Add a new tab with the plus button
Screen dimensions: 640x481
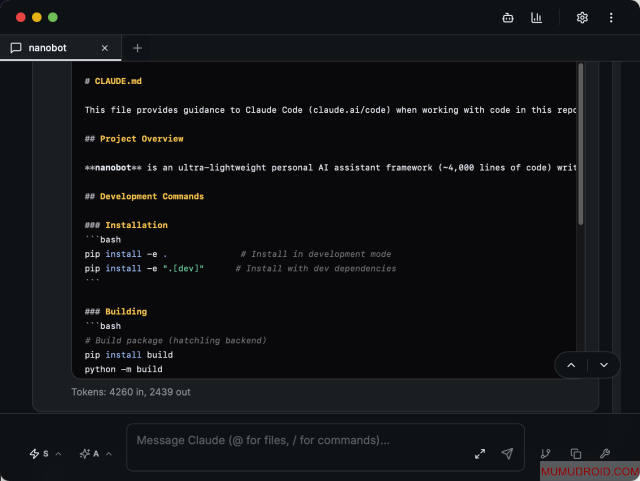[x=137, y=48]
